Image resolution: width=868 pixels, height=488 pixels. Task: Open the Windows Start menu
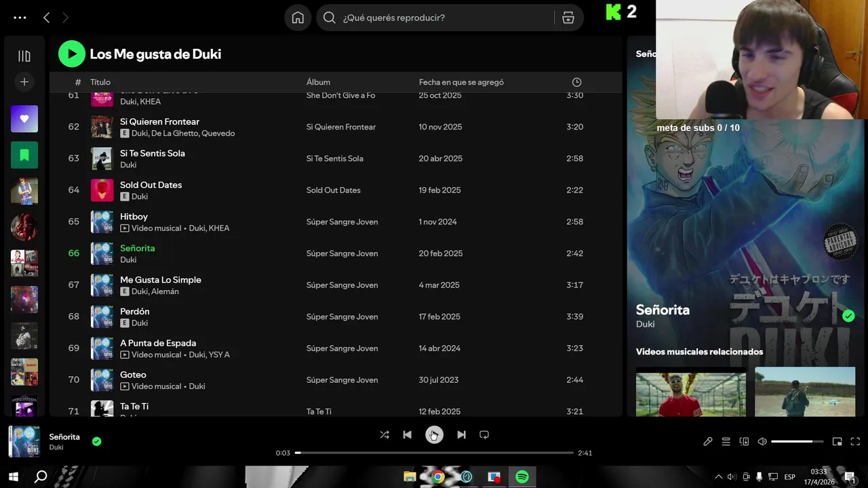coord(13,477)
